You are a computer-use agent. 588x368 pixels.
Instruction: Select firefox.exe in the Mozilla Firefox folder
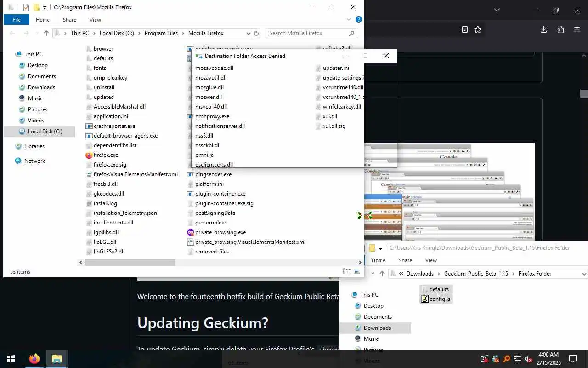coord(102,155)
